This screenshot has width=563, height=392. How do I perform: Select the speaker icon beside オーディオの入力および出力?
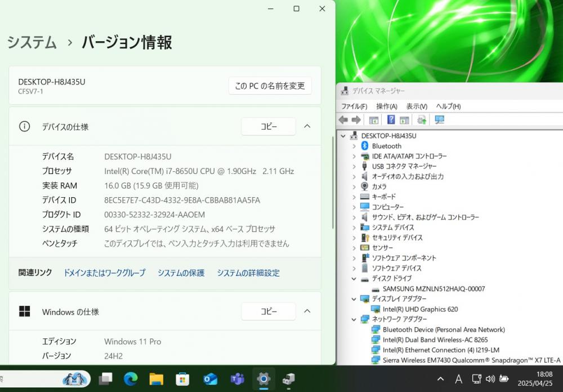[364, 176]
